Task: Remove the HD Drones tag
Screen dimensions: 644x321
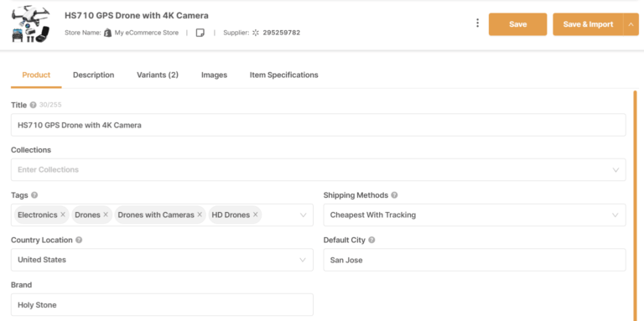Action: 256,215
